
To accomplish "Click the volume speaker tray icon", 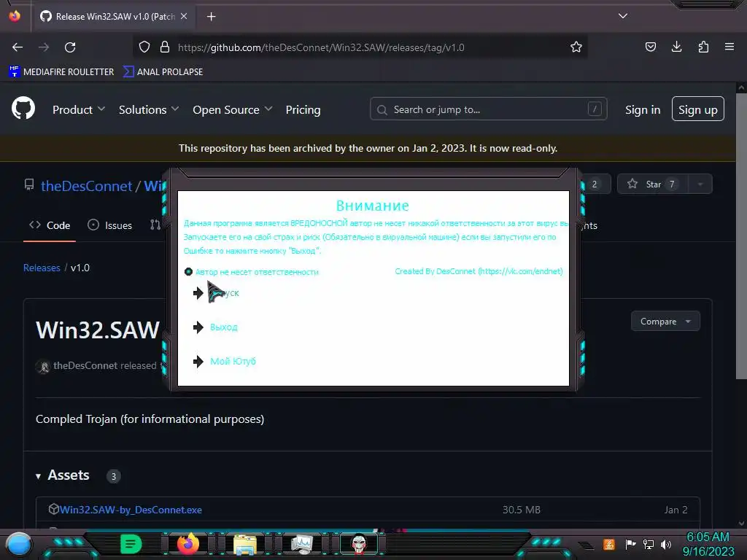I will (x=666, y=544).
